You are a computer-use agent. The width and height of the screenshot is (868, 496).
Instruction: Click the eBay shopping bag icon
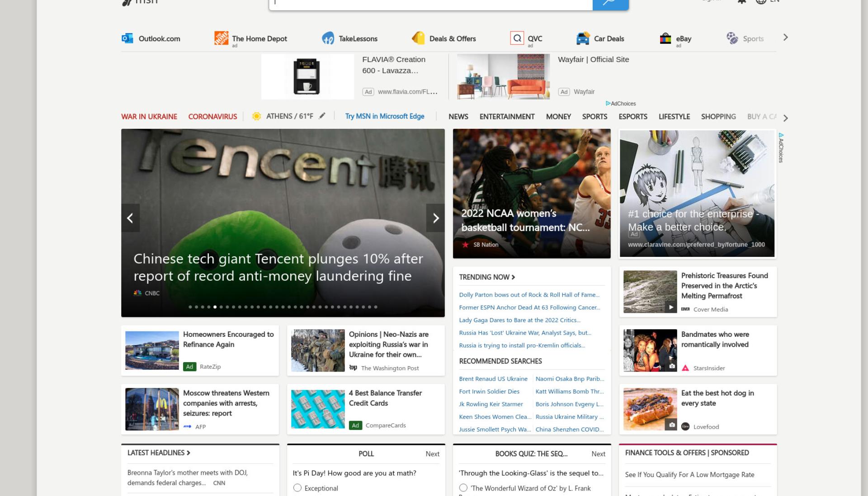665,38
